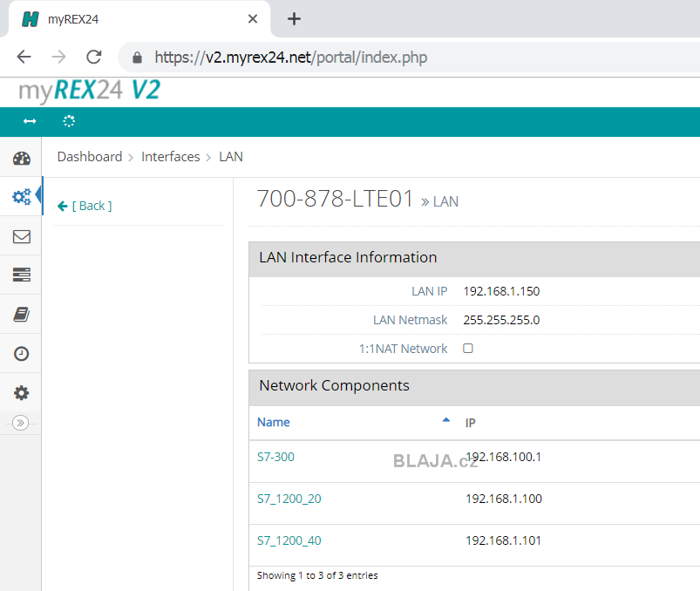Screen dimensions: 700x591
Task: Go to Dashboard in breadcrumb
Action: [x=90, y=157]
